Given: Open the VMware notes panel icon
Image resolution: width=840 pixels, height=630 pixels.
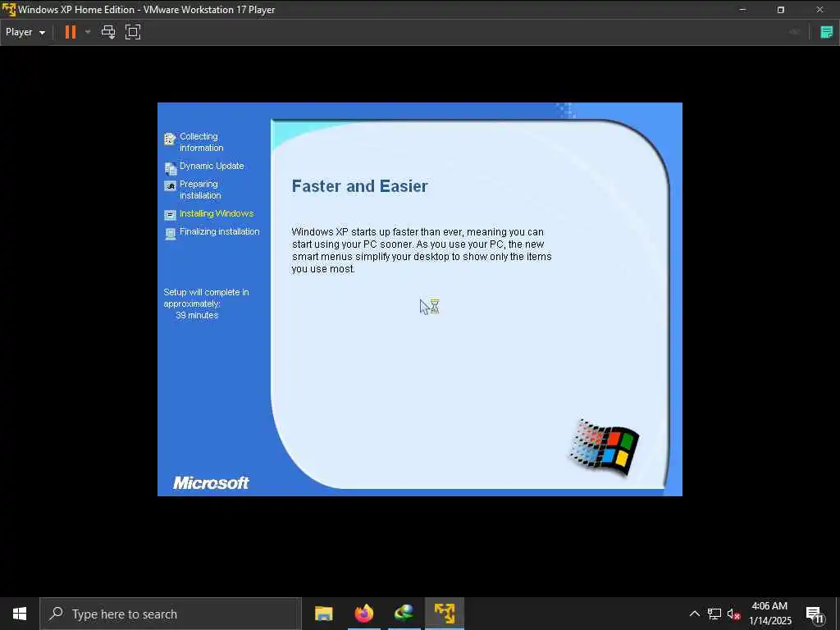Looking at the screenshot, I should tap(827, 32).
